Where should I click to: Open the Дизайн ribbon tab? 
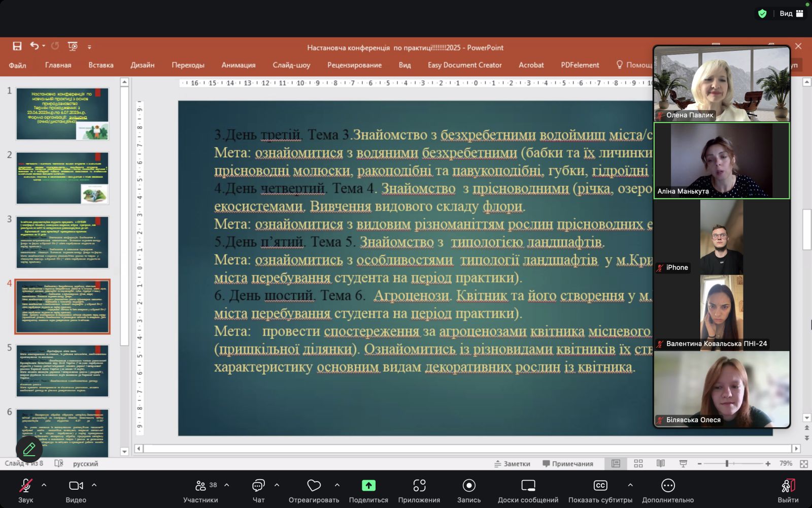pos(142,65)
